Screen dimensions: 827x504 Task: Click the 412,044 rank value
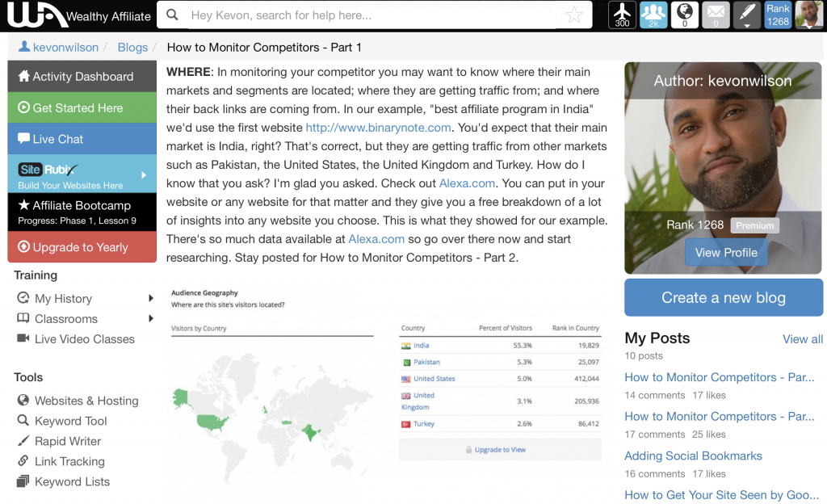[x=586, y=379]
